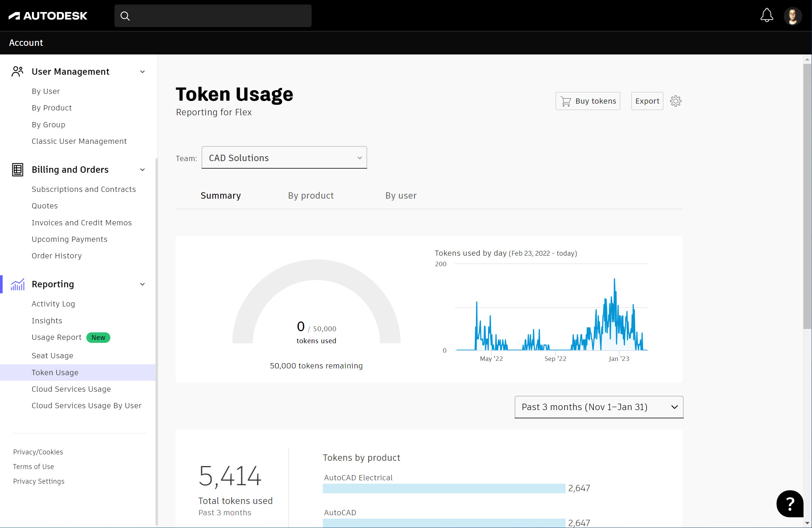Open the Quotes page
This screenshot has height=528, width=812.
pyautogui.click(x=45, y=206)
